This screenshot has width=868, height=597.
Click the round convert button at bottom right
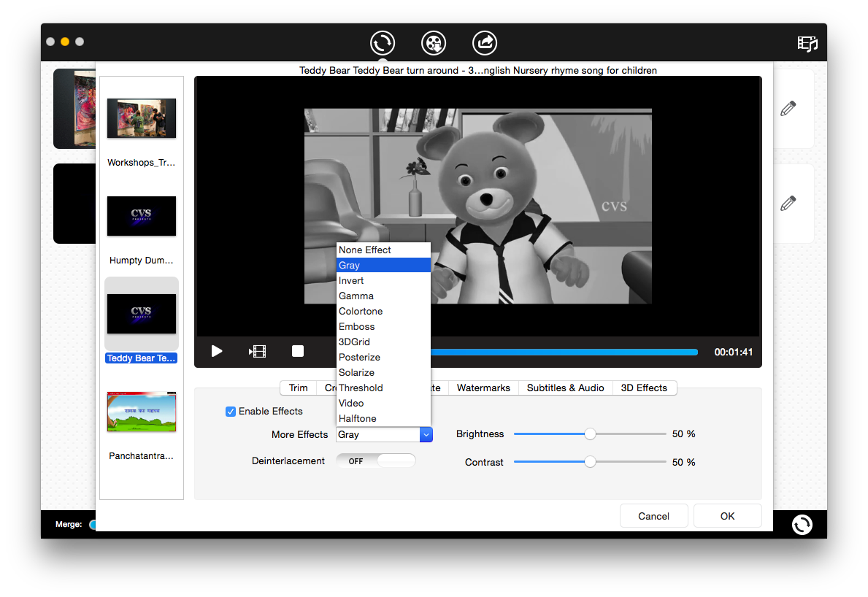point(802,524)
